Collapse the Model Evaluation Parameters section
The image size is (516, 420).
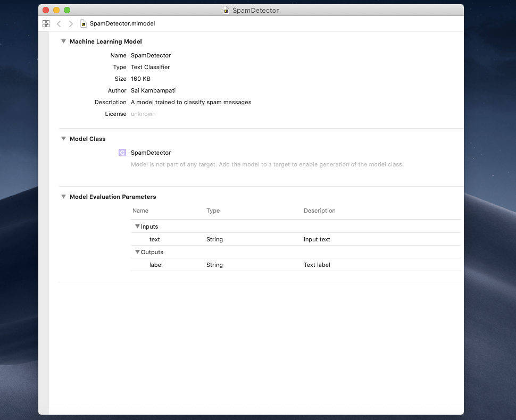click(x=63, y=197)
